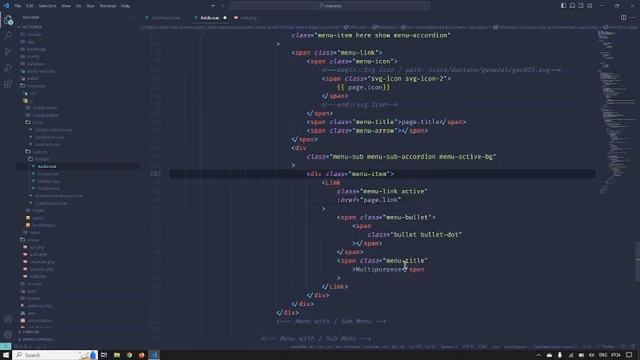
Task: Open the Manage gear icon
Action: point(8,335)
